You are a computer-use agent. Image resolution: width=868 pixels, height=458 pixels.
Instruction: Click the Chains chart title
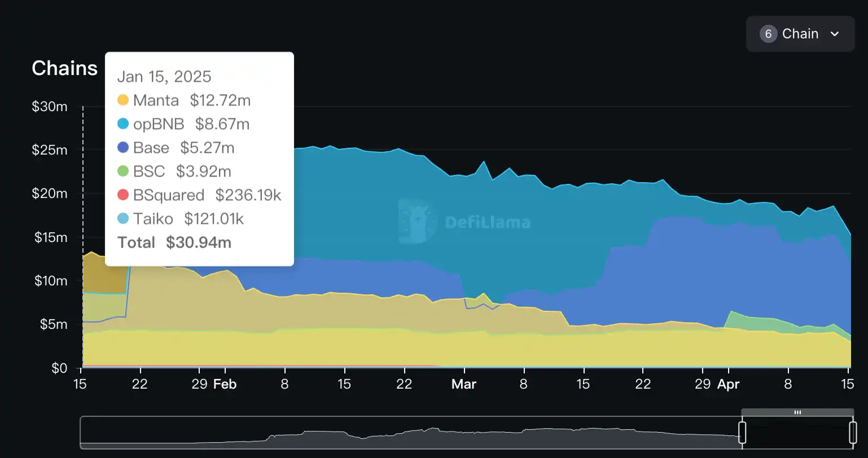[x=65, y=68]
